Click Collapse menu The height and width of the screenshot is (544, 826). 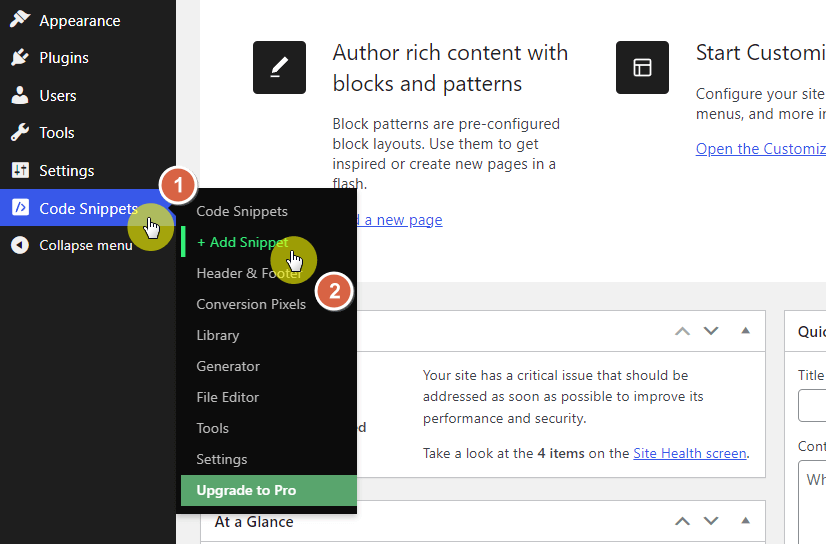[88, 245]
